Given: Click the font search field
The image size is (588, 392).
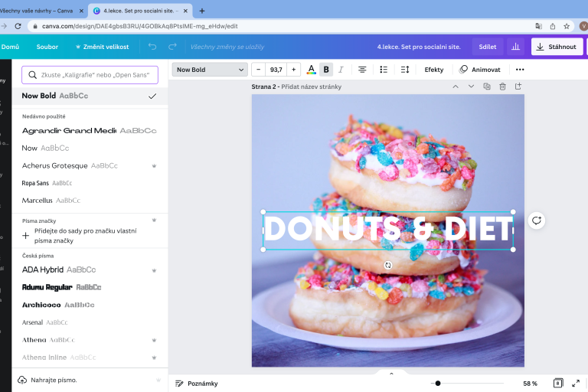Looking at the screenshot, I should [90, 75].
